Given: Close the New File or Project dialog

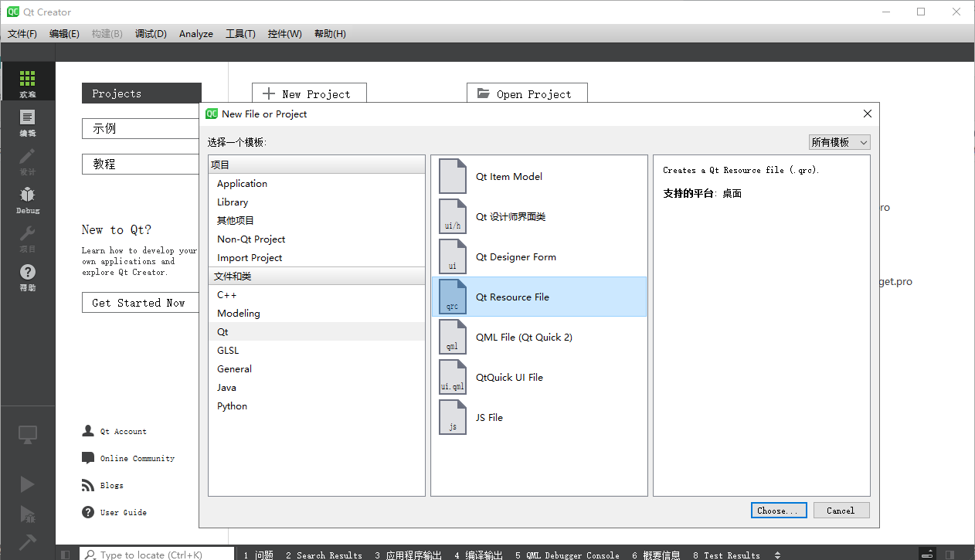Looking at the screenshot, I should coord(867,114).
